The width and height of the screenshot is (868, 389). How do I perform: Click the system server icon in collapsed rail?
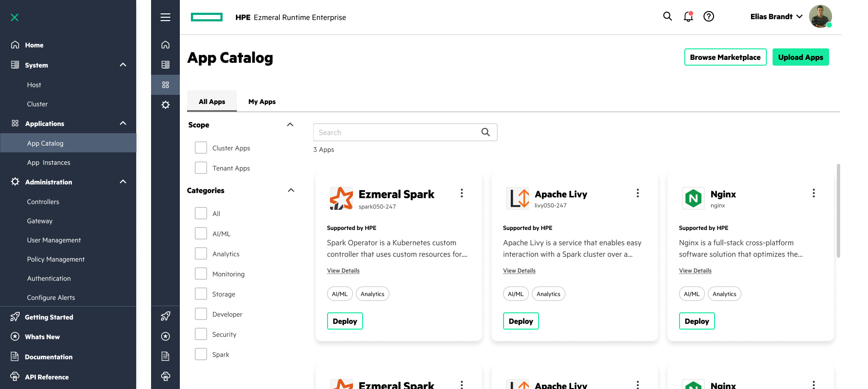coord(165,65)
